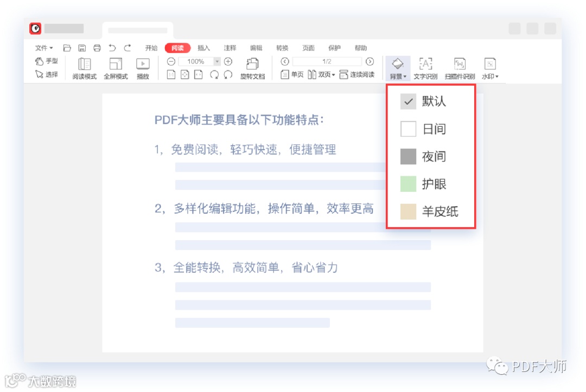Switch to the 转换 tab
This screenshot has height=392, width=586.
tap(282, 48)
